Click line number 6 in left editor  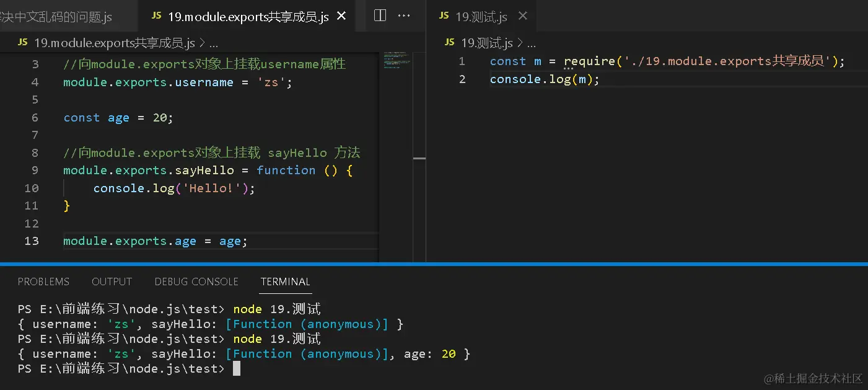click(x=35, y=118)
